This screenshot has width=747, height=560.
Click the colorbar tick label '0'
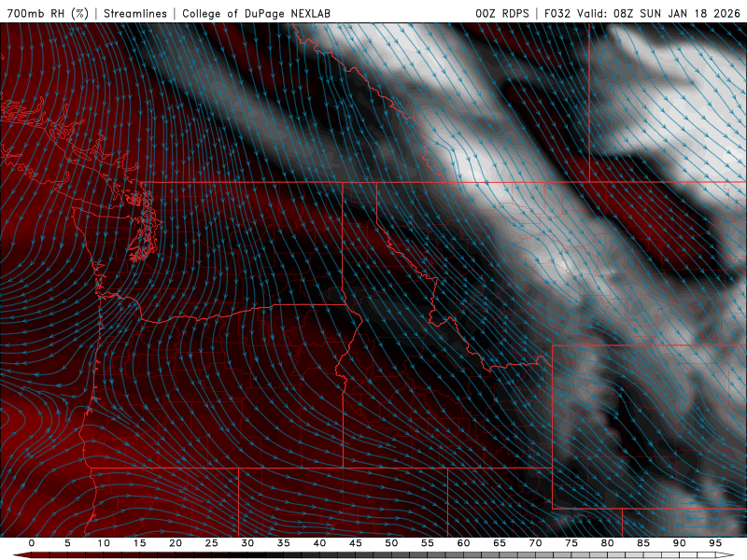click(x=32, y=543)
